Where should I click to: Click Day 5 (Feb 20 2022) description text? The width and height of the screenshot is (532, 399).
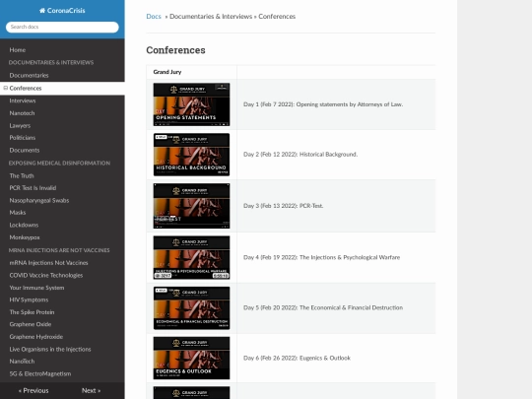(x=323, y=307)
